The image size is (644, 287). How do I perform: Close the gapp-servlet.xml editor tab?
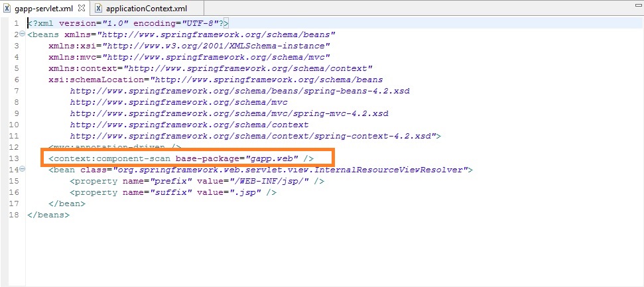pyautogui.click(x=82, y=9)
